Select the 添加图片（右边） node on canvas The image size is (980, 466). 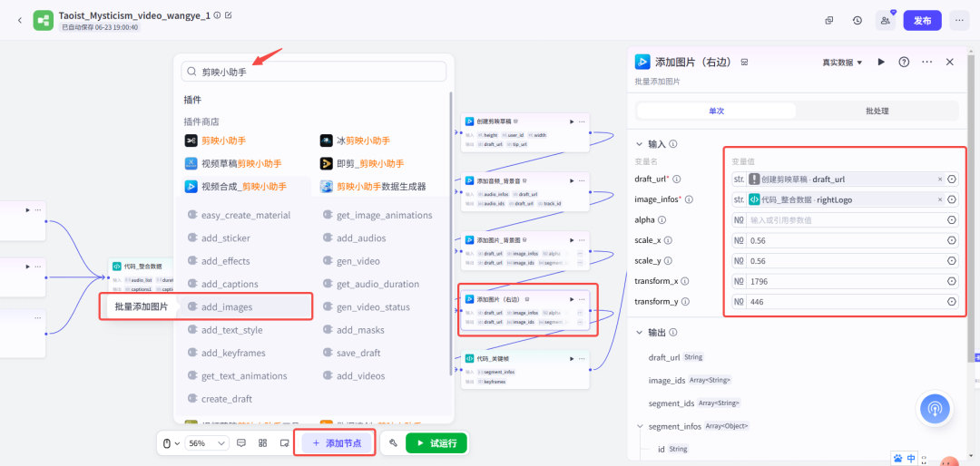click(x=525, y=310)
